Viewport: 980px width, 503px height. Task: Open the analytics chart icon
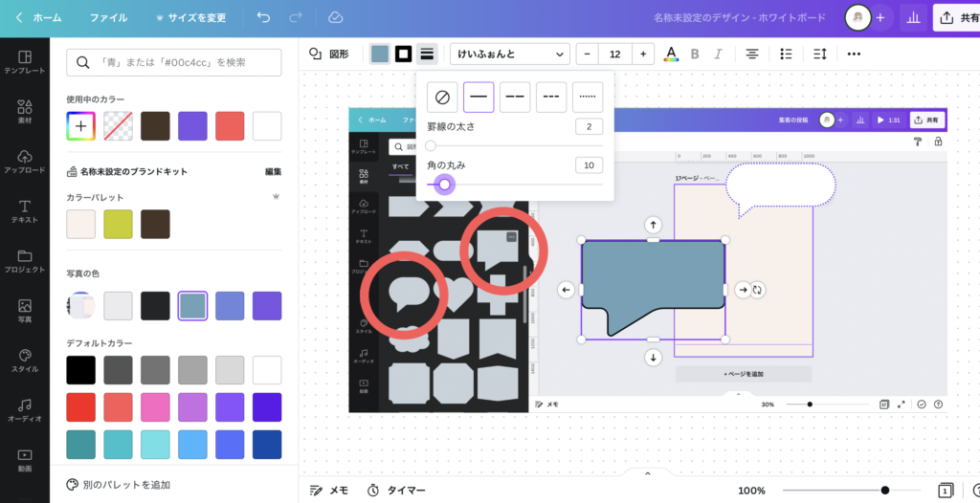913,18
